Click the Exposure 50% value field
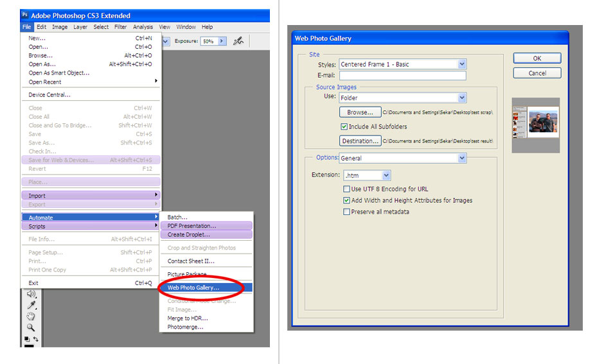 pyautogui.click(x=209, y=41)
